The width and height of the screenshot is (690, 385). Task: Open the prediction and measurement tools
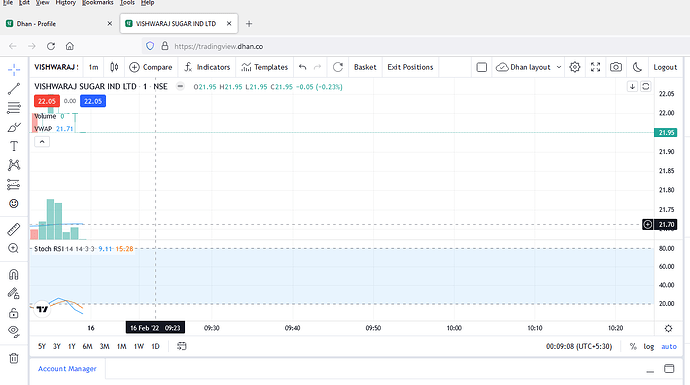pos(14,184)
